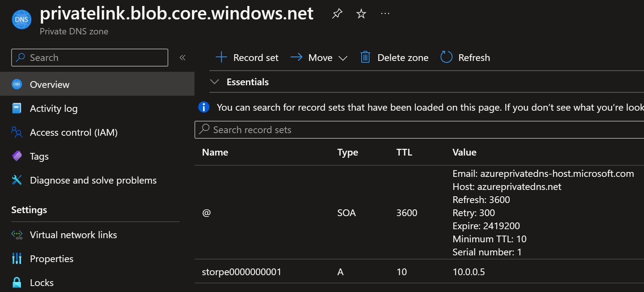Click the 10.0.0.5 IP value
644x292 pixels.
469,272
